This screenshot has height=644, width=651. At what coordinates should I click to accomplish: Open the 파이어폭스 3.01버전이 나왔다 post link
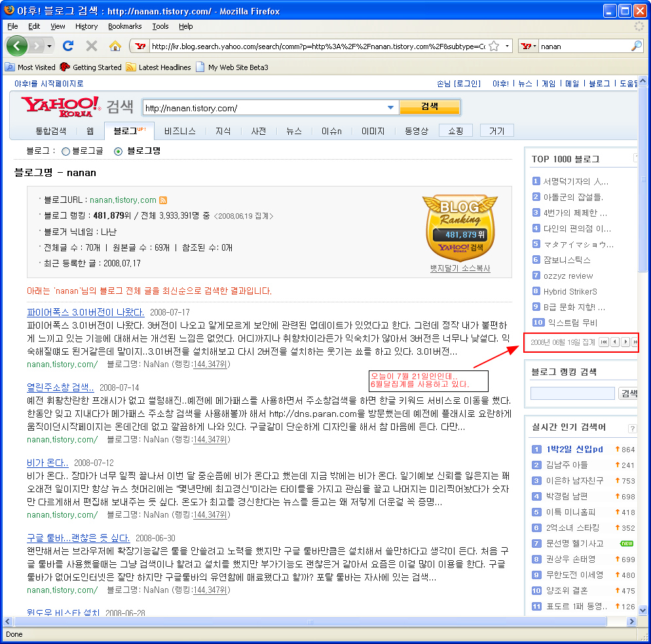[x=86, y=312]
